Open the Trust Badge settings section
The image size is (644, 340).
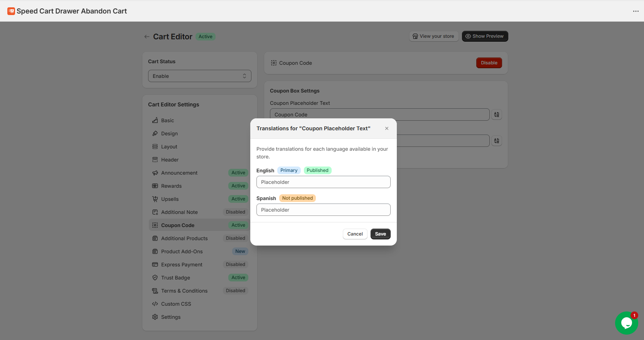(x=175, y=278)
